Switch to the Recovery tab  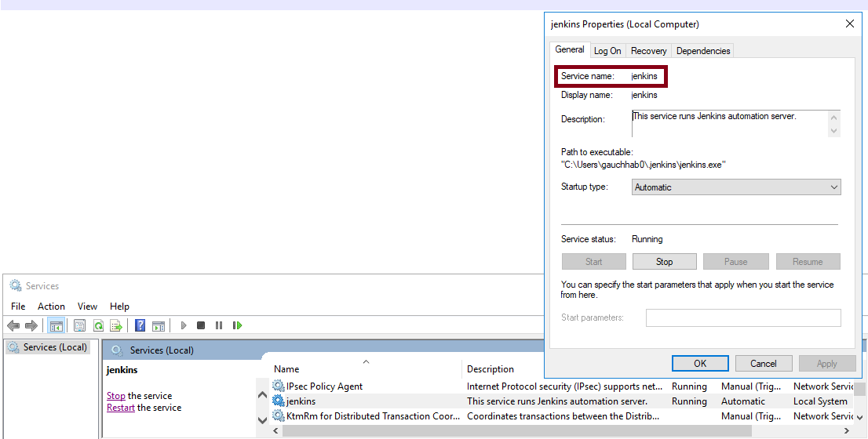coord(649,51)
